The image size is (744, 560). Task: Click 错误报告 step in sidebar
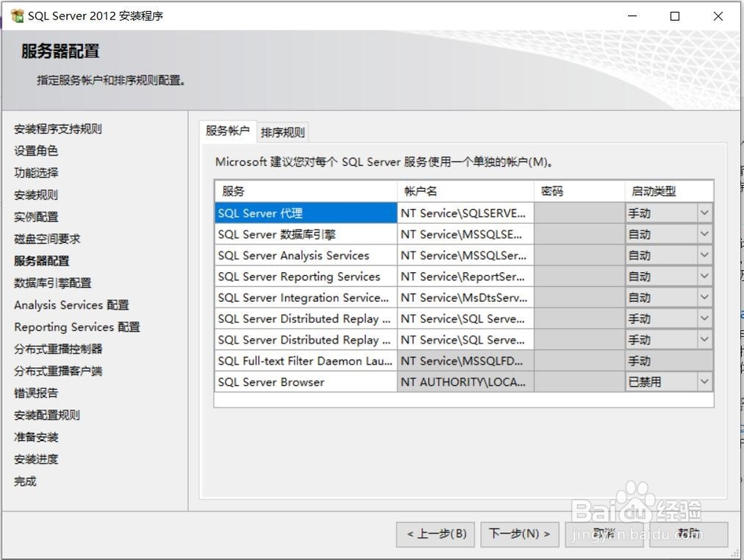pyautogui.click(x=36, y=393)
